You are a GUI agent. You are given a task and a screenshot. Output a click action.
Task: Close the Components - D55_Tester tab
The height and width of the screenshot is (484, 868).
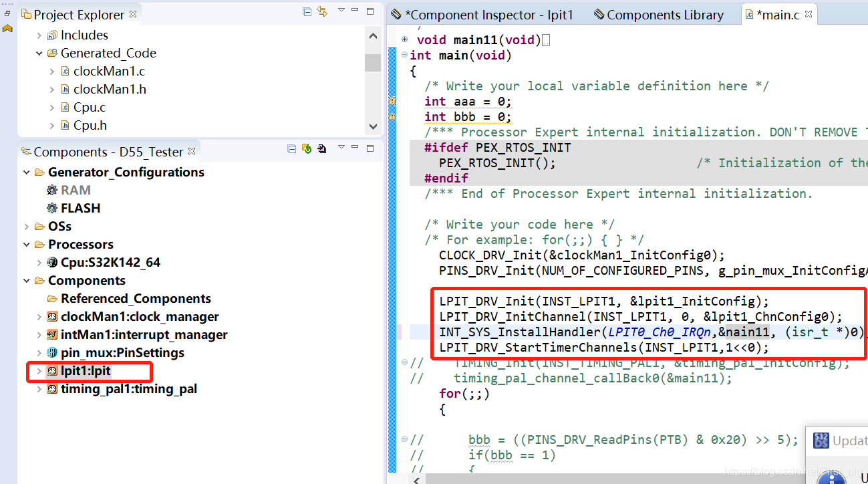[x=192, y=151]
